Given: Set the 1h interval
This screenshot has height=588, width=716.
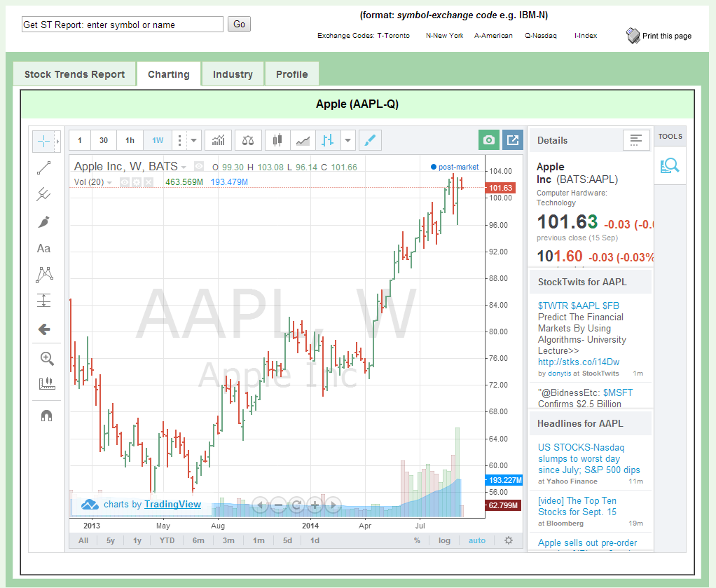Looking at the screenshot, I should 130,140.
